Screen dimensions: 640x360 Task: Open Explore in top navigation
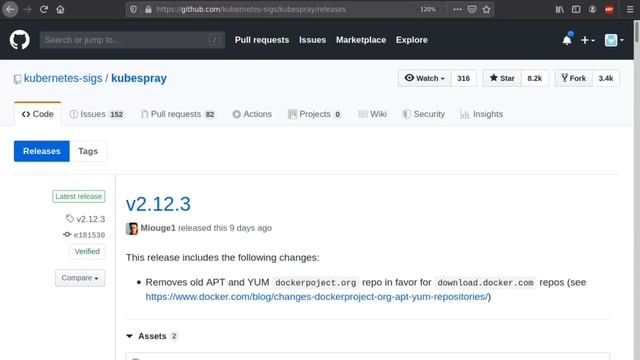411,40
